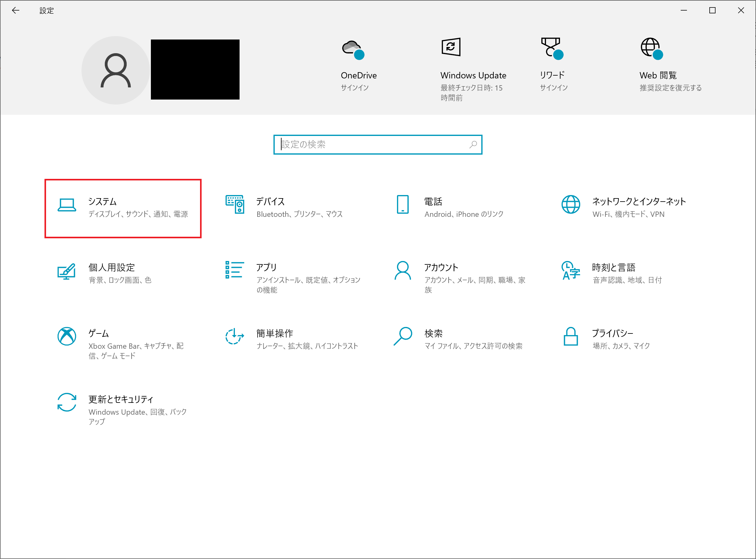Viewport: 756px width, 559px height.
Task: Click サインイン under リワード
Action: (554, 88)
